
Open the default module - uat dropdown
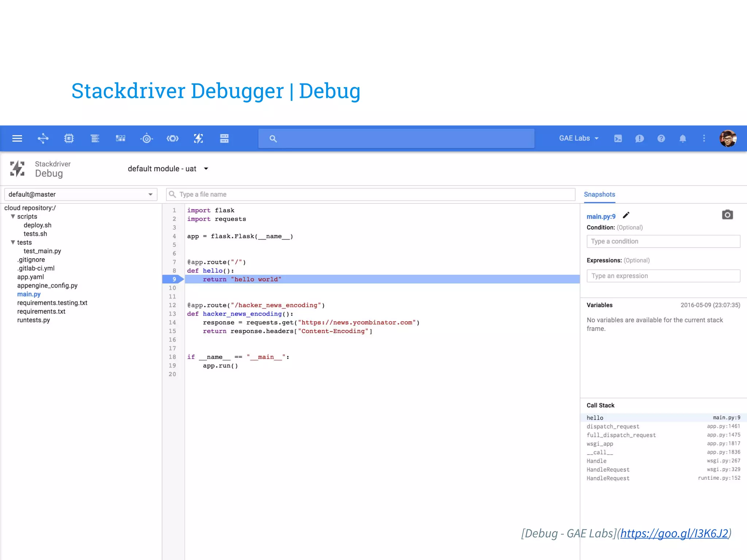pyautogui.click(x=168, y=169)
